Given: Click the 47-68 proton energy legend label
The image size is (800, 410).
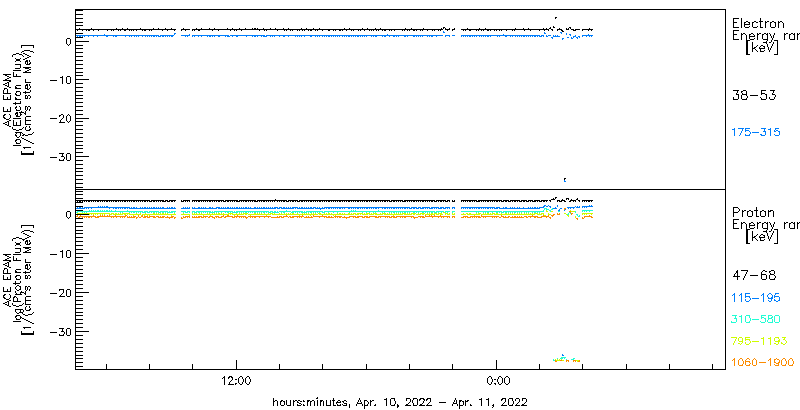Looking at the screenshot, I should tap(754, 276).
